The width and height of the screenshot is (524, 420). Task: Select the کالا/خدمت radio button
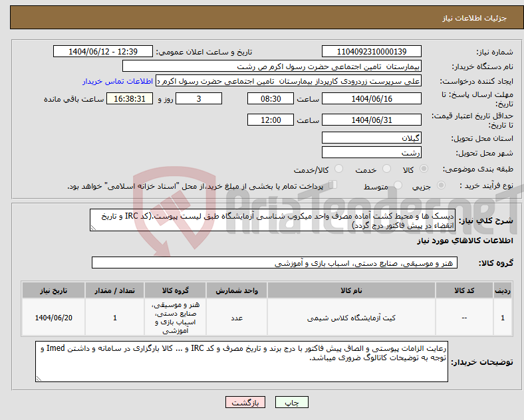click(x=339, y=169)
